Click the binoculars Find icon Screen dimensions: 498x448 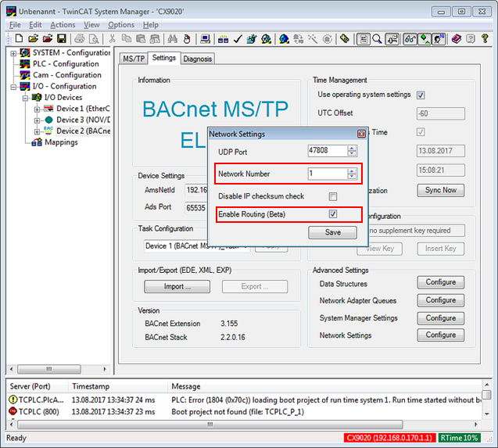pos(173,39)
